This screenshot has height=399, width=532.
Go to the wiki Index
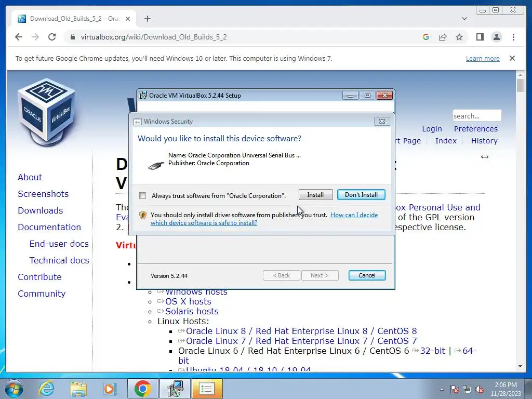pos(446,141)
